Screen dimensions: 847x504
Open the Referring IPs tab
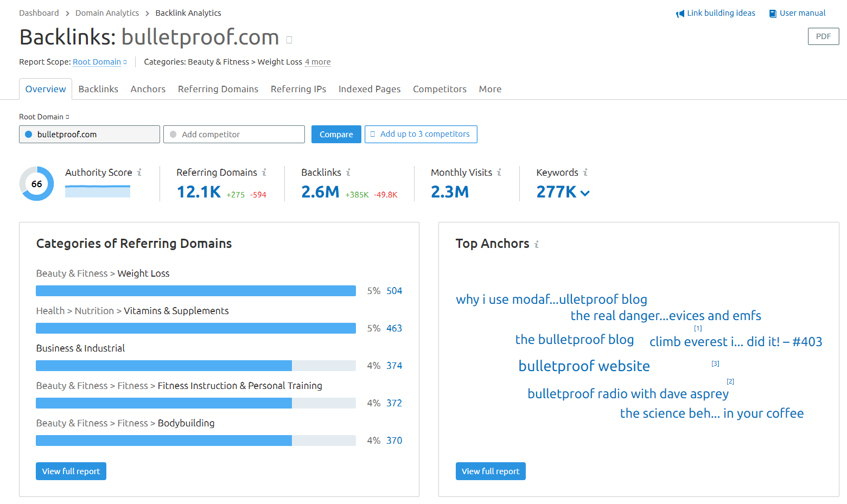298,89
